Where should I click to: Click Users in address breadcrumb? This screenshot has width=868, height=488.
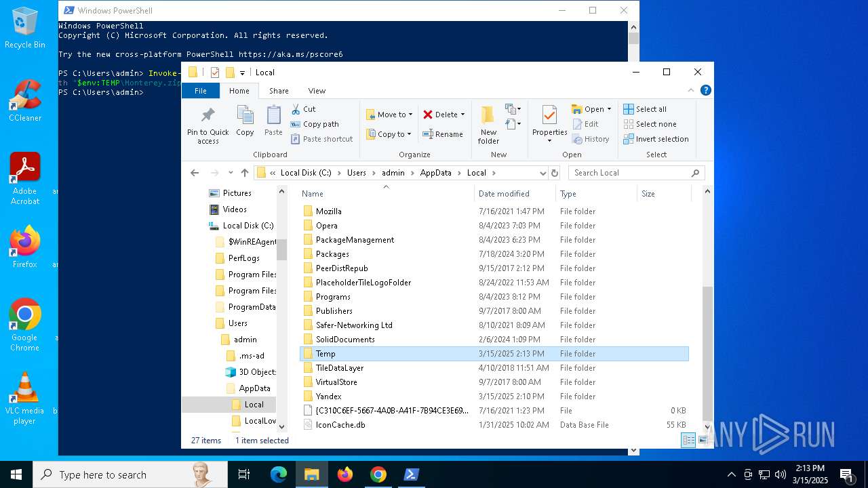coord(357,173)
